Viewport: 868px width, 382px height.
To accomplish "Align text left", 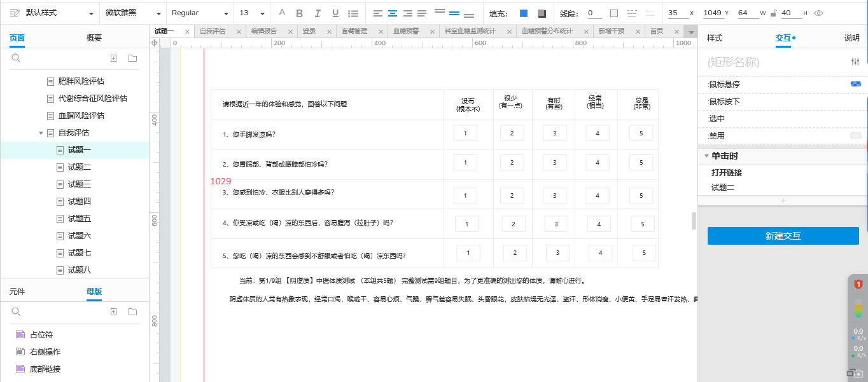I will 378,13.
